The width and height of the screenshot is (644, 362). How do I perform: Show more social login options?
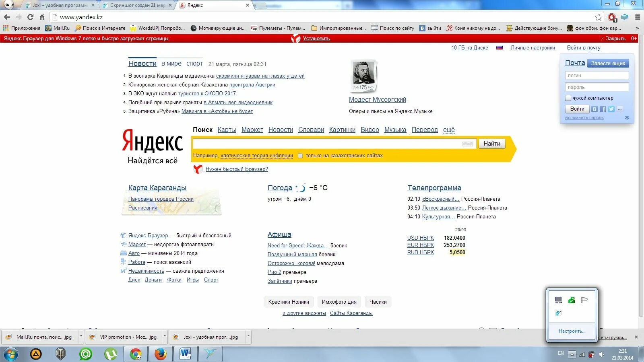620,109
